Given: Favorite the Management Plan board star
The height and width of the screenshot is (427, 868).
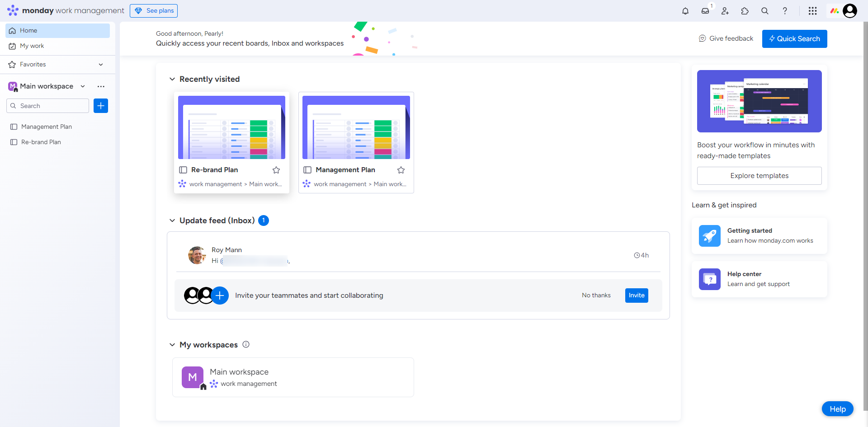Looking at the screenshot, I should point(401,170).
